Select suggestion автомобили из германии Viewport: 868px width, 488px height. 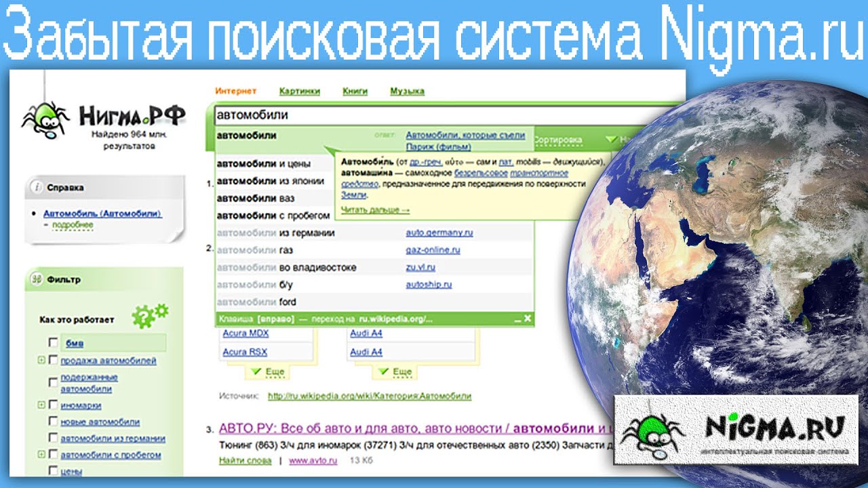click(275, 233)
